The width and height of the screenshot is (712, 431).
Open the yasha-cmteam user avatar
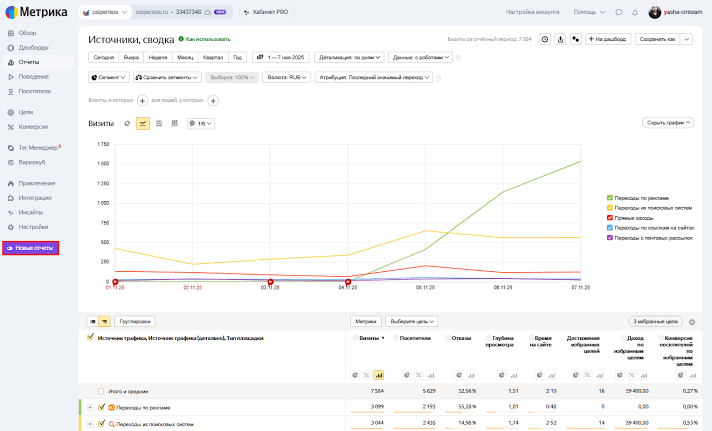click(x=654, y=12)
